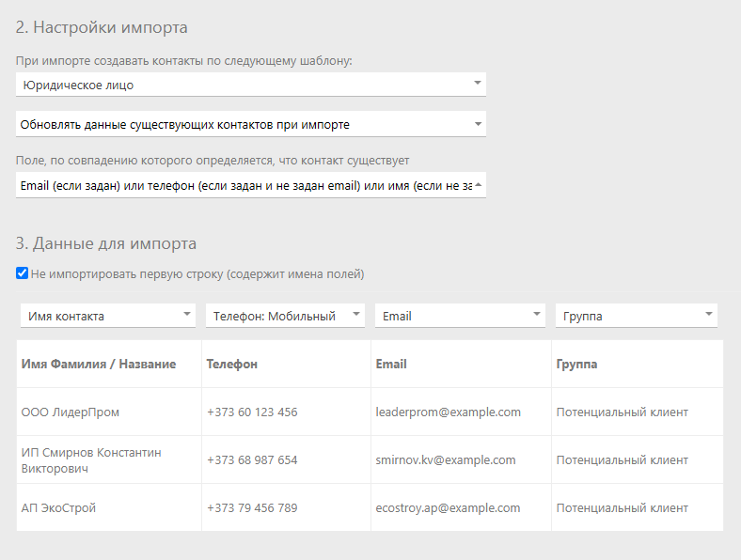Select the '+373 60 123 456' cell
Image resolution: width=741 pixels, height=560 pixels.
pyautogui.click(x=287, y=412)
